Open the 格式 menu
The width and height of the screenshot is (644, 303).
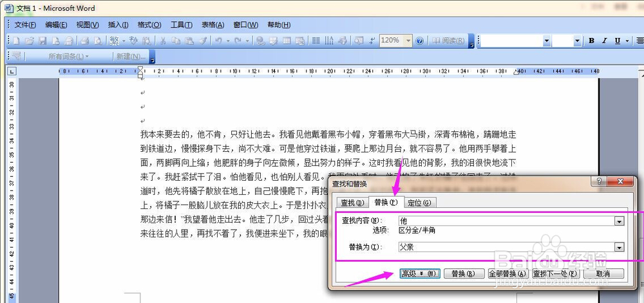pos(149,24)
